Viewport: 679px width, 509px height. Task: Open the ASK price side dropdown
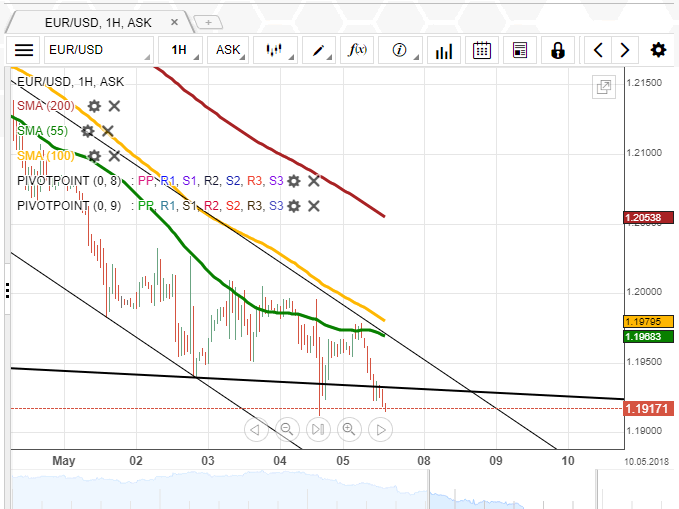tap(228, 50)
